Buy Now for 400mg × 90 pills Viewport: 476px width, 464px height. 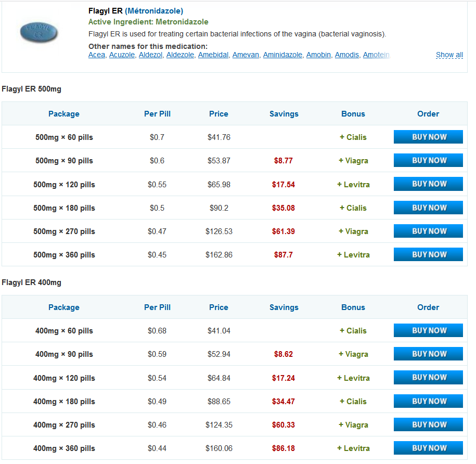tap(428, 354)
